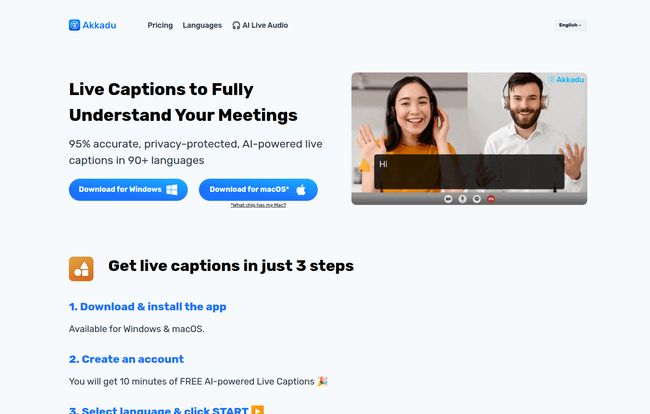Viewport: 650px width, 414px height.
Task: Click Download for macOS button
Action: coord(258,189)
